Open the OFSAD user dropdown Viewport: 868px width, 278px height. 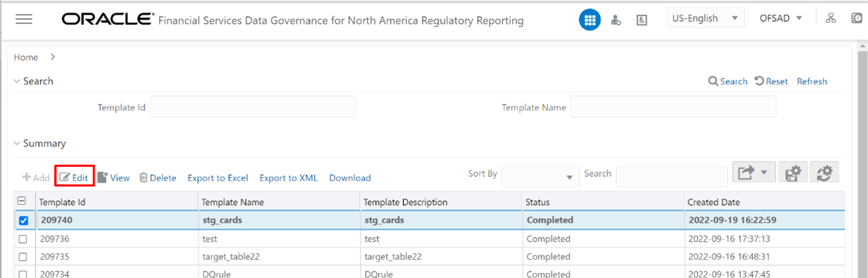click(x=780, y=18)
